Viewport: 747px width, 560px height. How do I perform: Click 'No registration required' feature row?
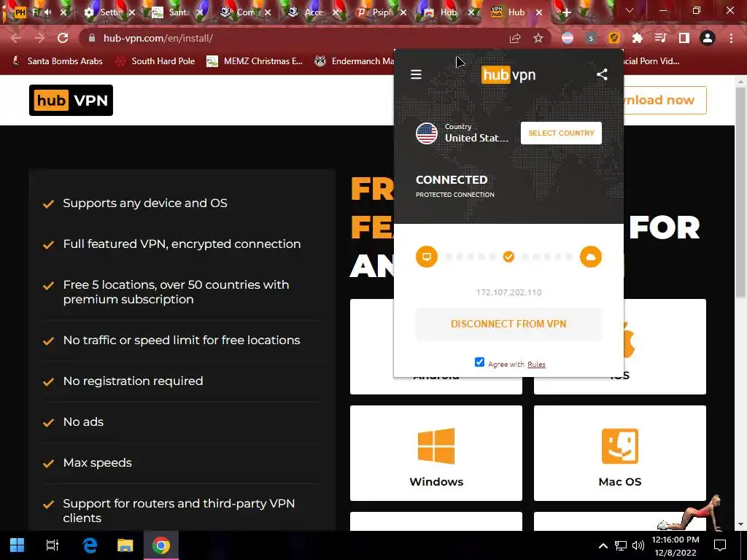pos(182,381)
